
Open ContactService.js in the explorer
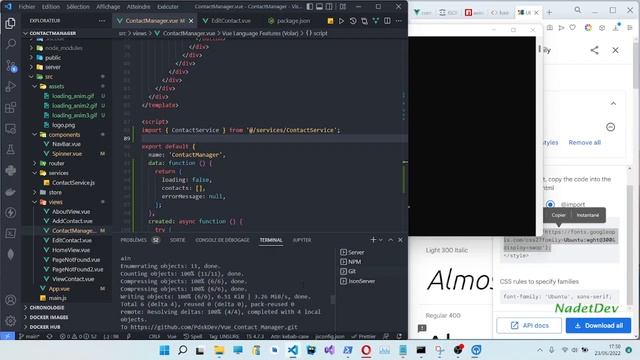coord(73,182)
